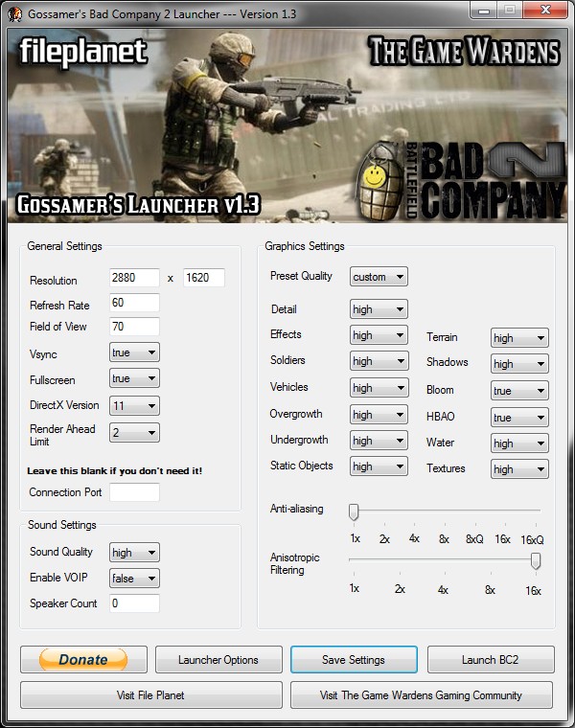Click Save Settings button

354,659
